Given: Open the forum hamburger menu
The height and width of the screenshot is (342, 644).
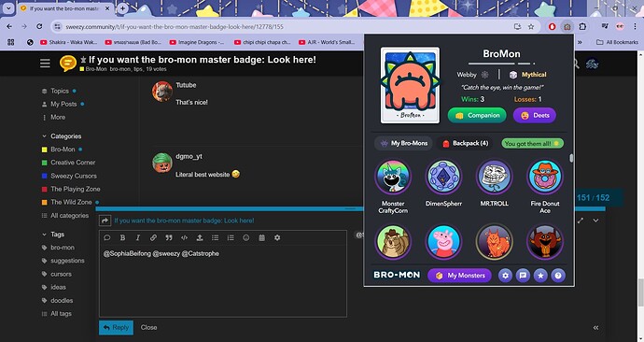Looking at the screenshot, I should pyautogui.click(x=45, y=64).
